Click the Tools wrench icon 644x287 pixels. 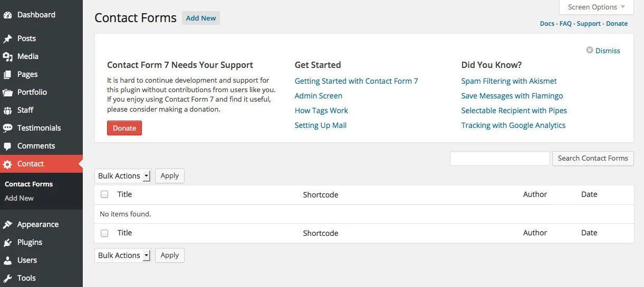(x=7, y=278)
